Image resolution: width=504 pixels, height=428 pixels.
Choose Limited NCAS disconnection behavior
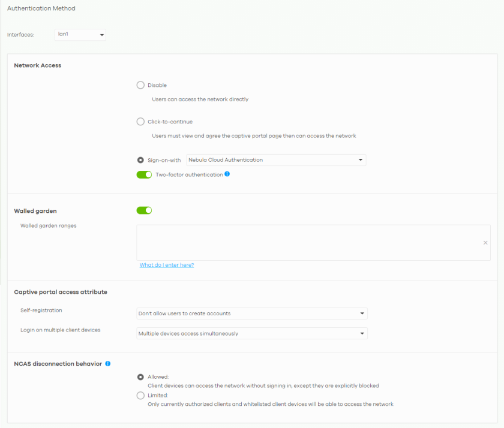140,396
